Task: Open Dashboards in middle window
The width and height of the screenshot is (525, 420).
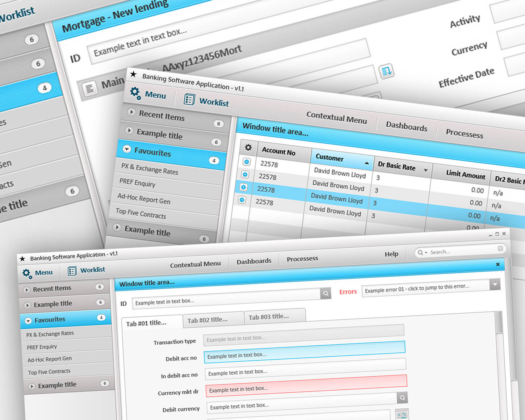Action: pos(407,126)
